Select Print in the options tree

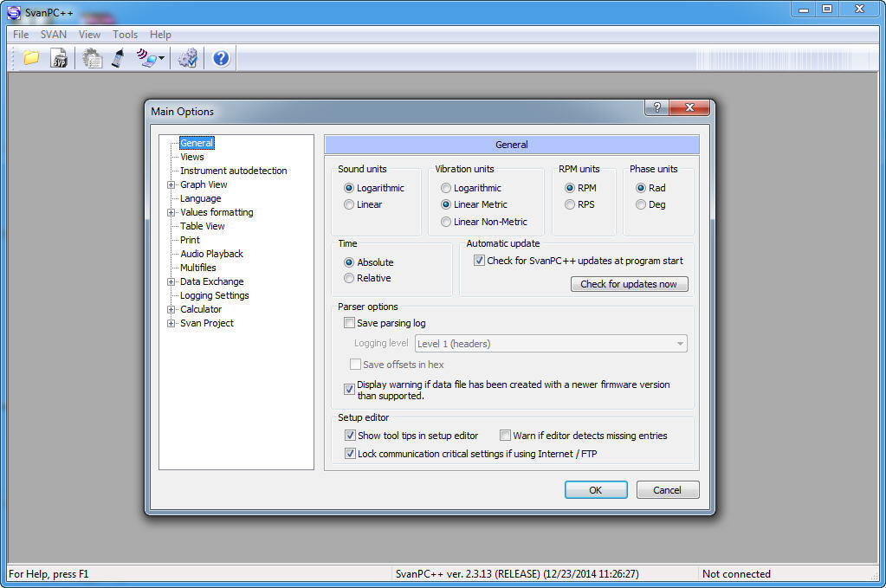[190, 240]
